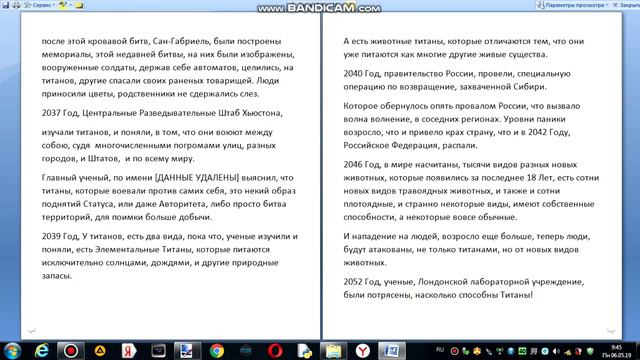The width and height of the screenshot is (640, 360).
Task: Click the paragraph starting "2040 Год, правительство России"
Action: tap(457, 80)
